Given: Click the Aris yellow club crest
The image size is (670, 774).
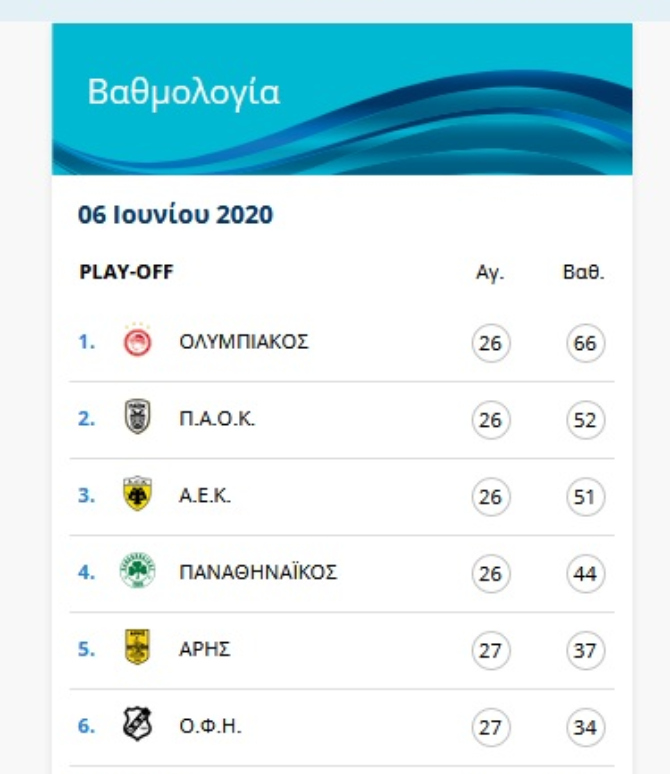Looking at the screenshot, I should pyautogui.click(x=137, y=649).
